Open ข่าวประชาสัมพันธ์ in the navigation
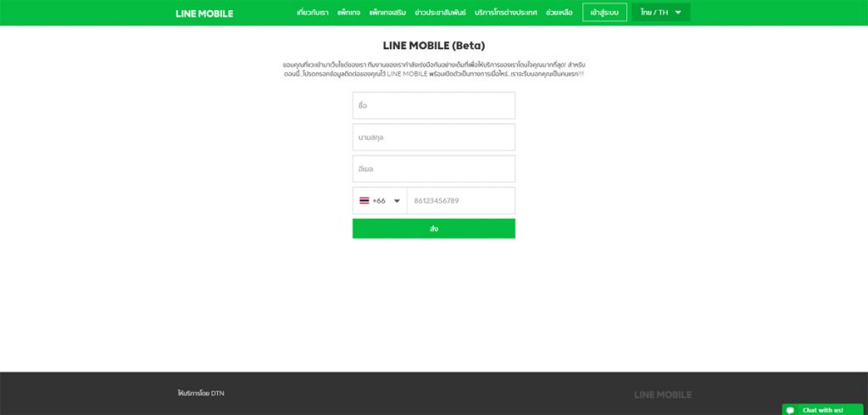Viewport: 868px width, 415px height. click(441, 12)
